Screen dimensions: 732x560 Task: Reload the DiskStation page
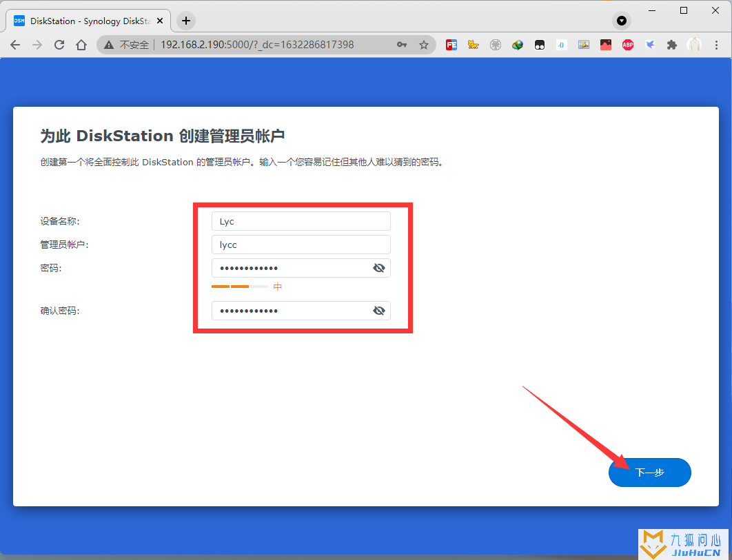tap(59, 45)
